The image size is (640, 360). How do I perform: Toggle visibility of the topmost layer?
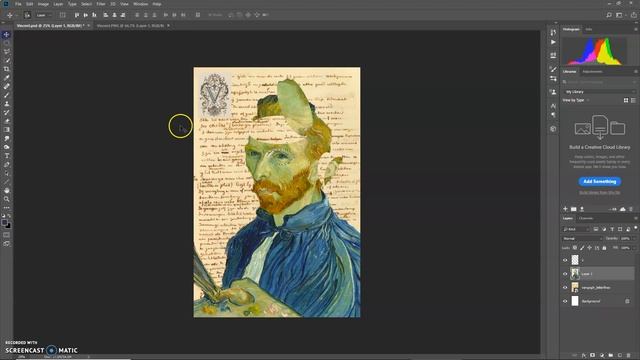tap(565, 260)
